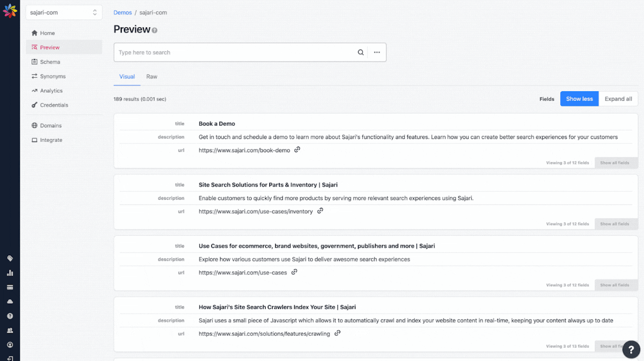This screenshot has width=644, height=361.
Task: Open Credentials in the sidebar
Action: point(64,105)
